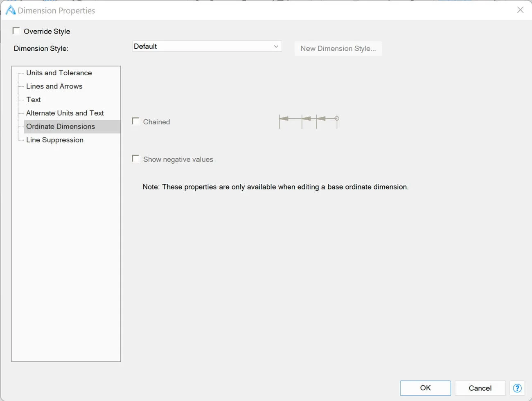Click the New Dimension Style button
532x401 pixels.
[x=338, y=48]
